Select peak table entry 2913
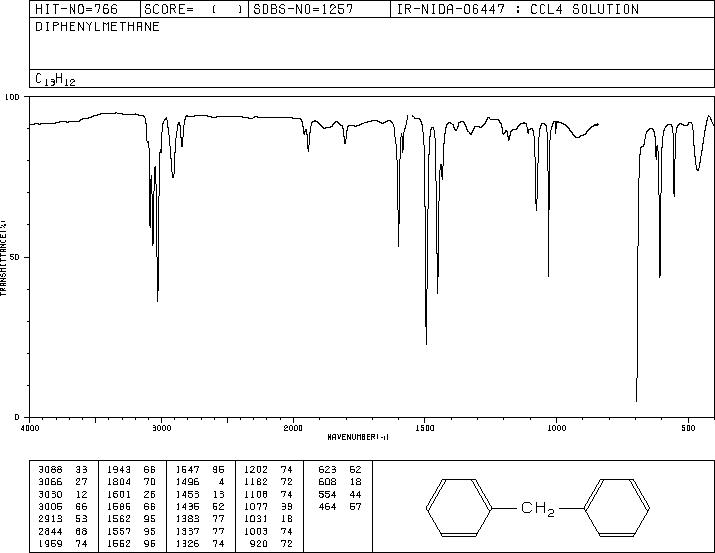 (x=63, y=519)
